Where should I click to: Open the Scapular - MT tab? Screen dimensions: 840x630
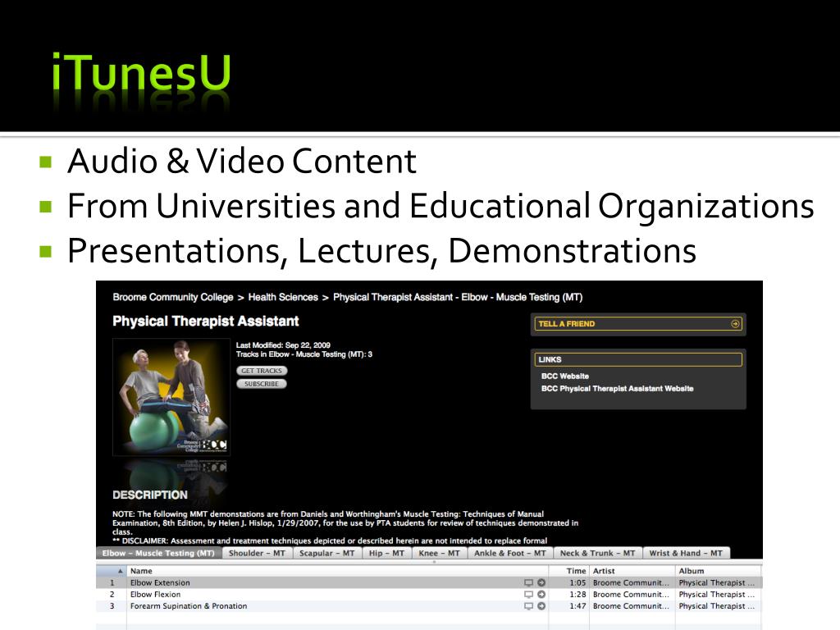click(326, 553)
